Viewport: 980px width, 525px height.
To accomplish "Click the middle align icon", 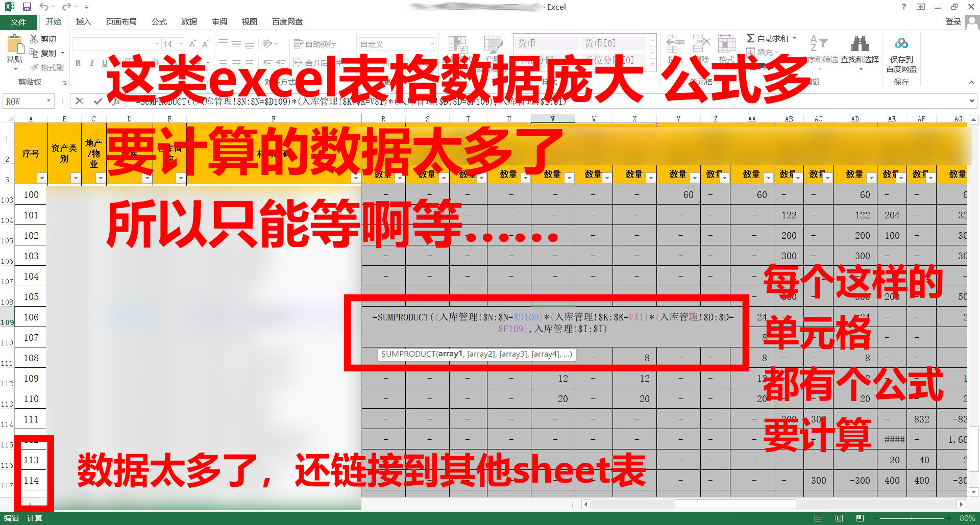I will pyautogui.click(x=236, y=44).
